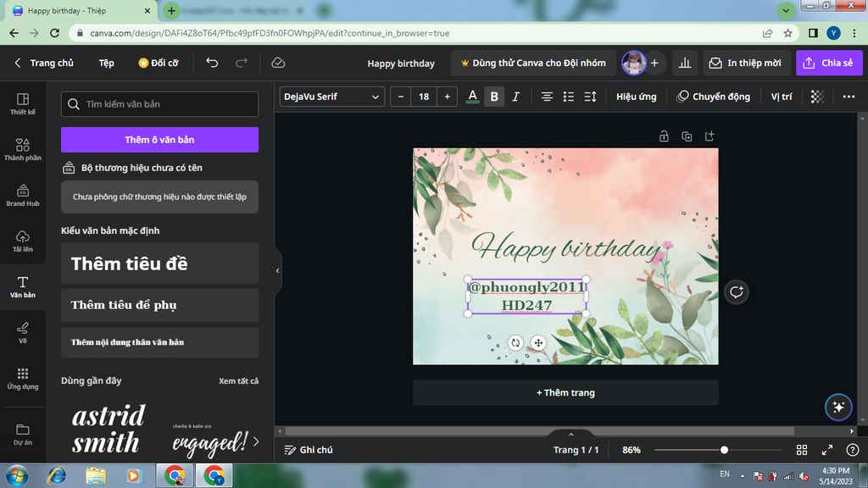Image resolution: width=868 pixels, height=488 pixels.
Task: Increase font size with plus button
Action: 447,97
